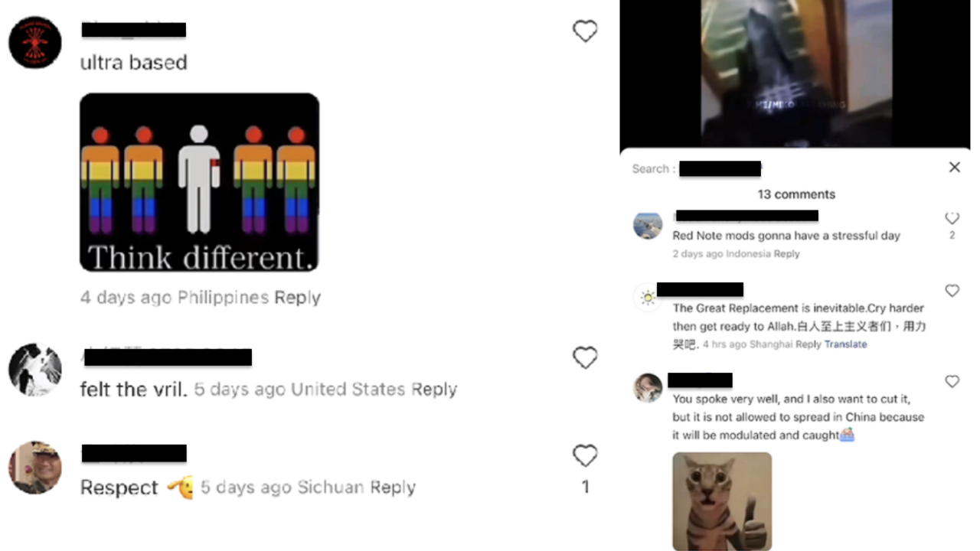Screen dimensions: 980x551
Task: Open the 'Think different.' image attachment
Action: pos(200,182)
